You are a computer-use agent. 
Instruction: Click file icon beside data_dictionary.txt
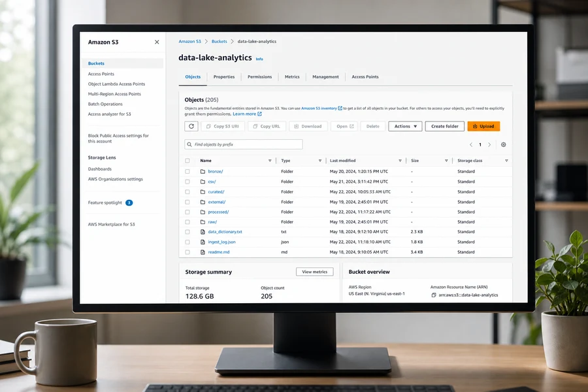click(203, 232)
